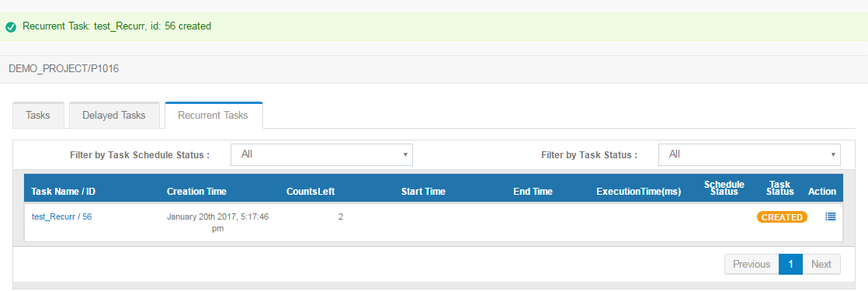Open the Filter by Task Schedule Status dropdown
This screenshot has width=868, height=291.
(321, 154)
